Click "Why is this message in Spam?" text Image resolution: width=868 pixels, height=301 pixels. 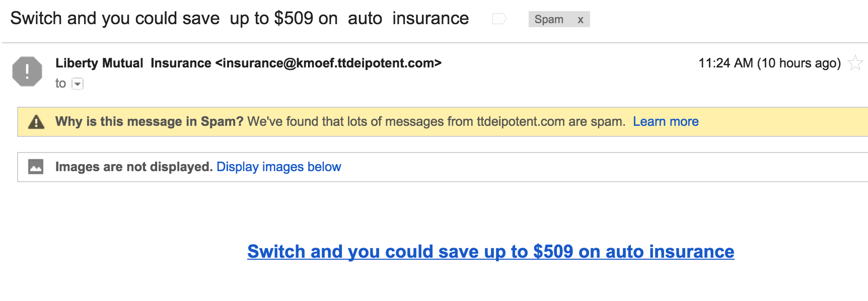[150, 121]
